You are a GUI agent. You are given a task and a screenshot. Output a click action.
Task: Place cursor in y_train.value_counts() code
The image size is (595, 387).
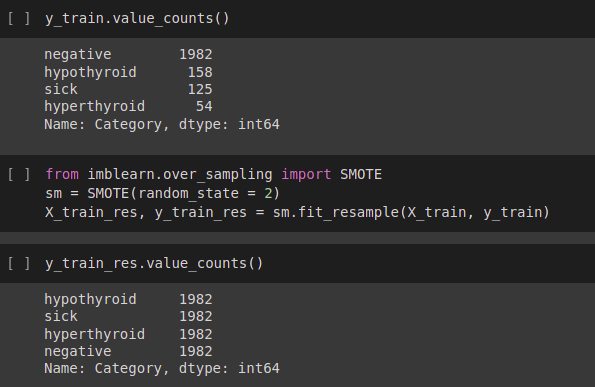[137, 19]
